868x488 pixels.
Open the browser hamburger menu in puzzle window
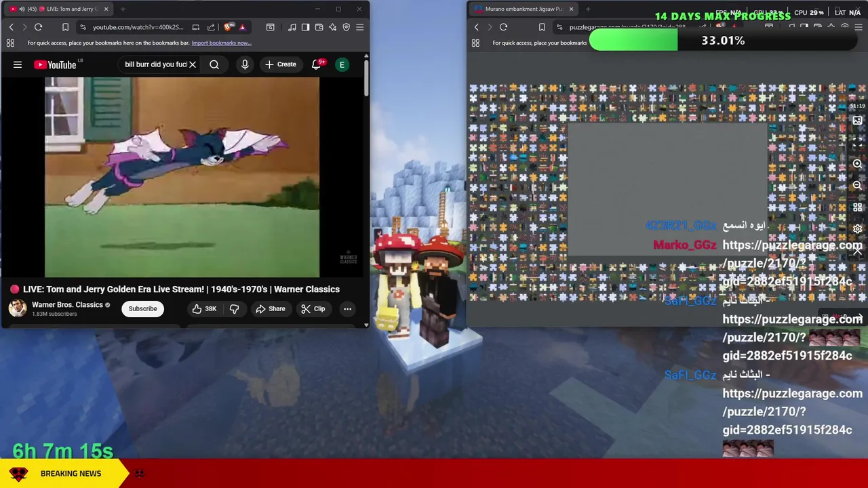pyautogui.click(x=859, y=27)
